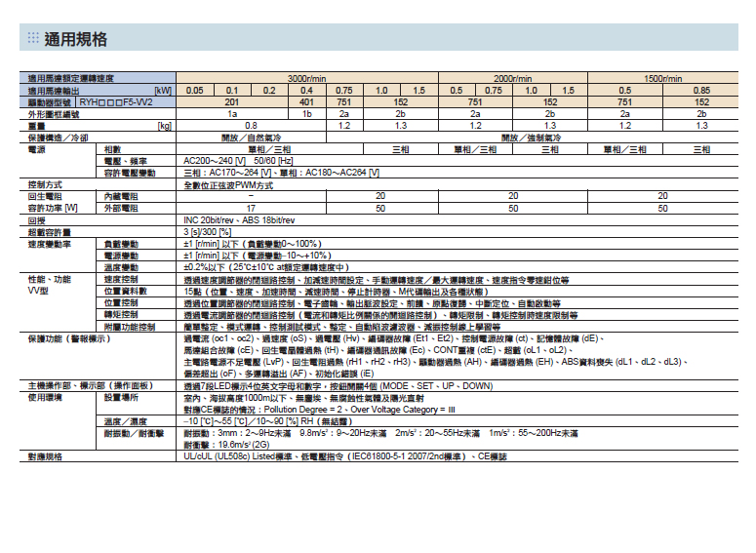Click the INC 20bit/rev feedback value
Image resolution: width=756 pixels, height=553 pixels.
(x=219, y=220)
